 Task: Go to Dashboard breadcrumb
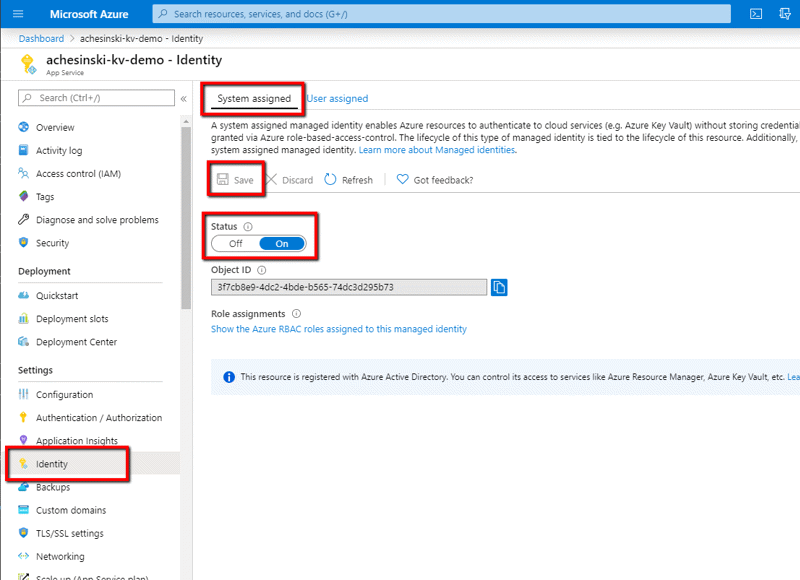(41, 38)
